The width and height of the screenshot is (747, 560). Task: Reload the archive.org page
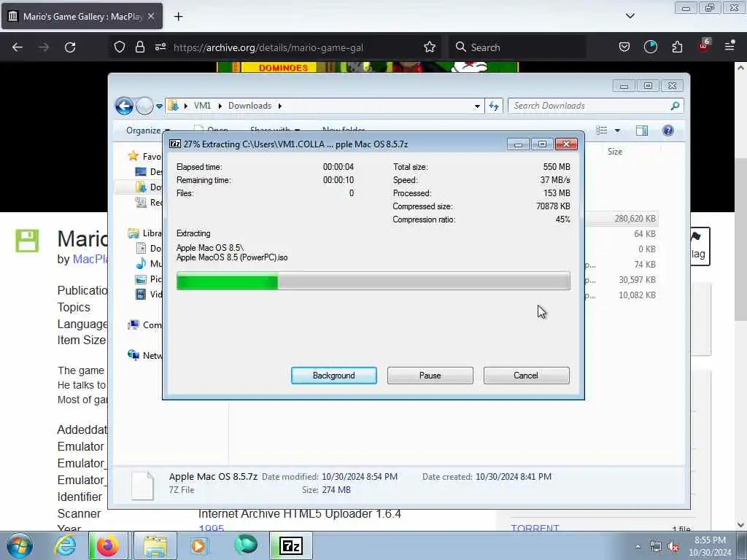[70, 47]
